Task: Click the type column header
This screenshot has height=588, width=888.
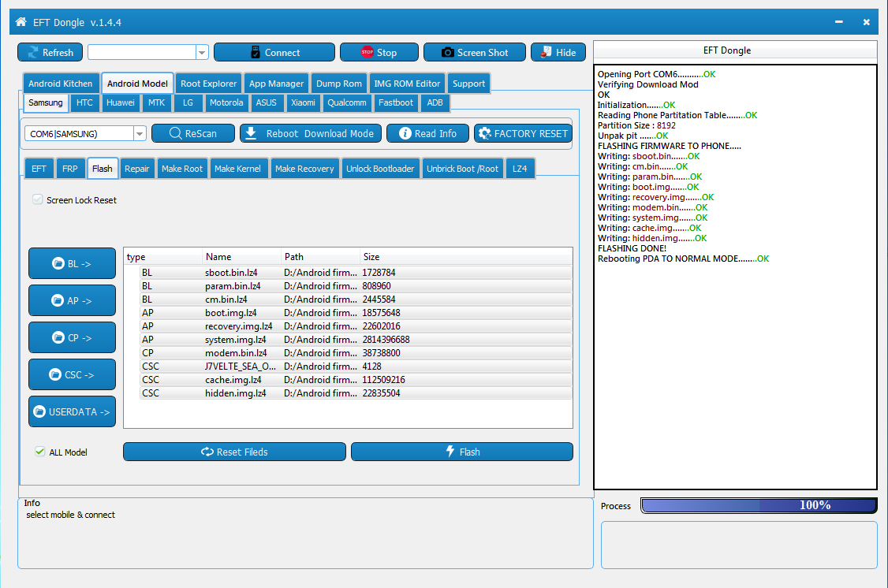Action: pyautogui.click(x=163, y=257)
